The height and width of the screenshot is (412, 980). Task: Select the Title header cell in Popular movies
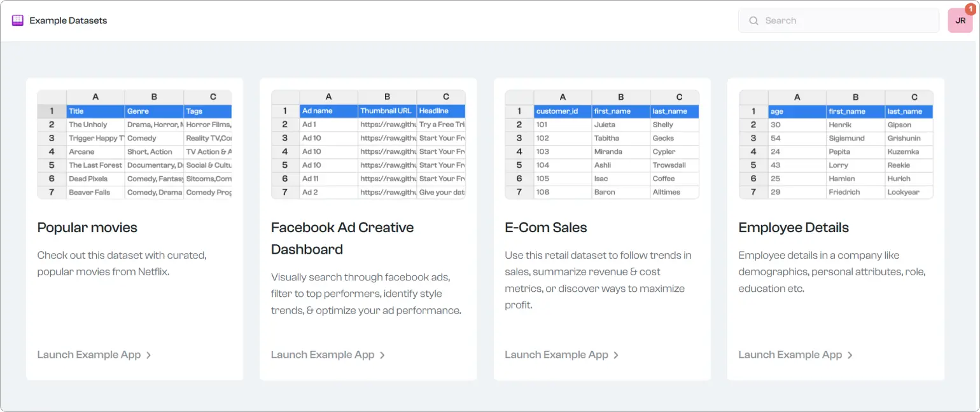pos(95,111)
